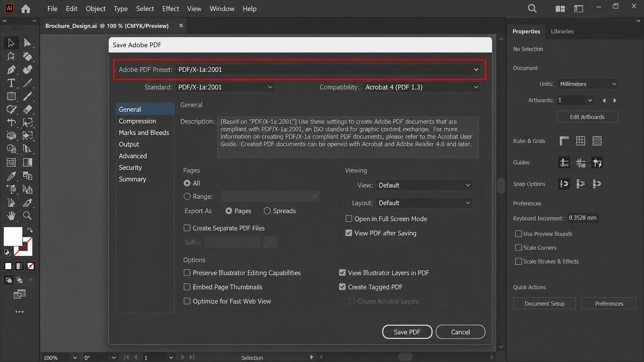Screen dimensions: 644x362
Task: Swap Fill and Stroke arrow icon
Action: click(30, 230)
